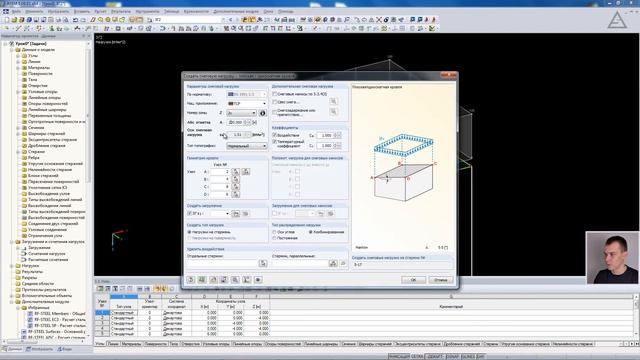The height and width of the screenshot is (360, 640).
Task: Click pick Отдельные стержни members icon
Action: click(262, 264)
